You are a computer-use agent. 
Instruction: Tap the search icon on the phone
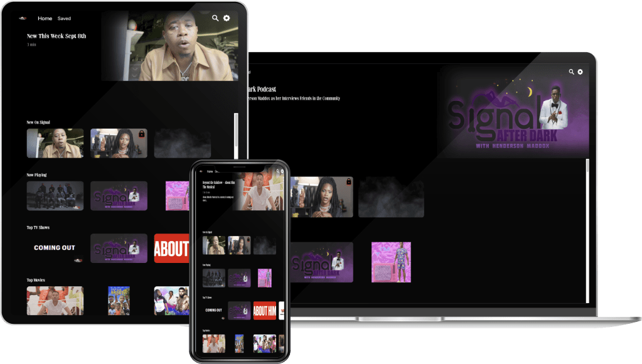click(x=278, y=171)
